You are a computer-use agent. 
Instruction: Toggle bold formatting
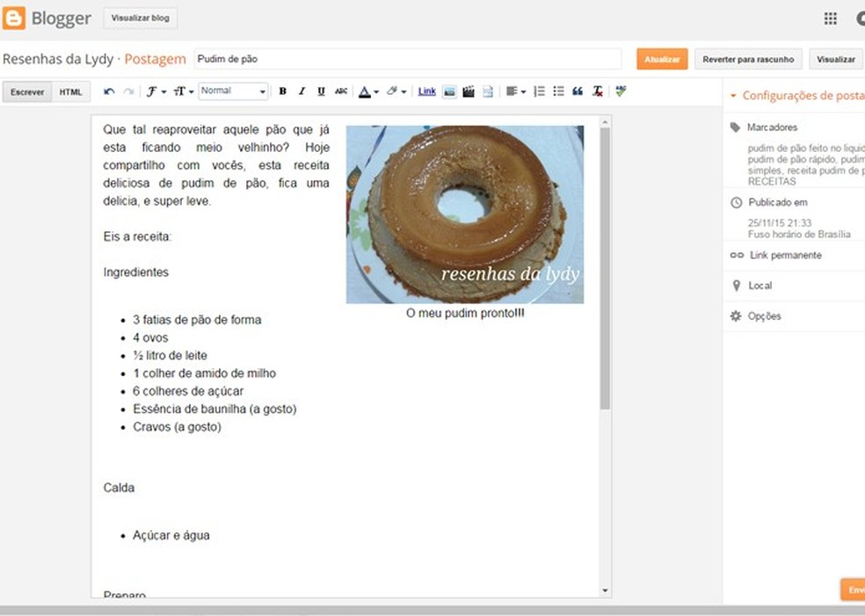tap(282, 91)
